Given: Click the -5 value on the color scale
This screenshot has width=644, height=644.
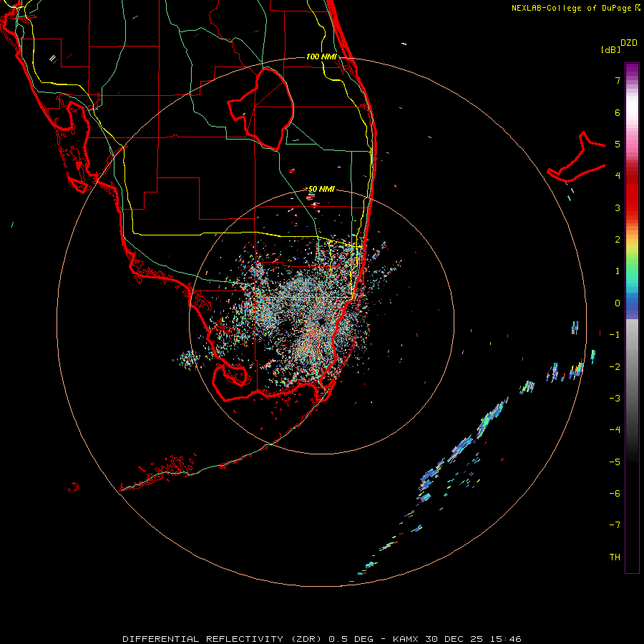Looking at the screenshot, I should coord(615,462).
